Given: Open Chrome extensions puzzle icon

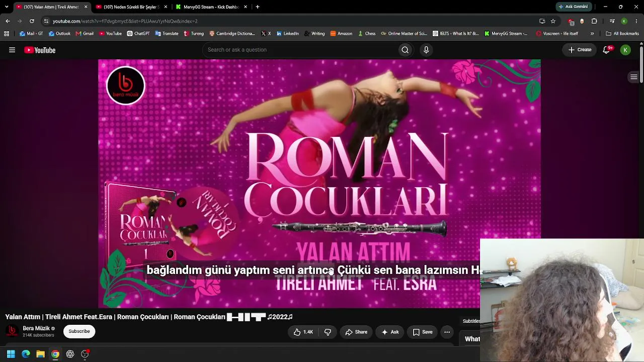Looking at the screenshot, I should [594, 21].
